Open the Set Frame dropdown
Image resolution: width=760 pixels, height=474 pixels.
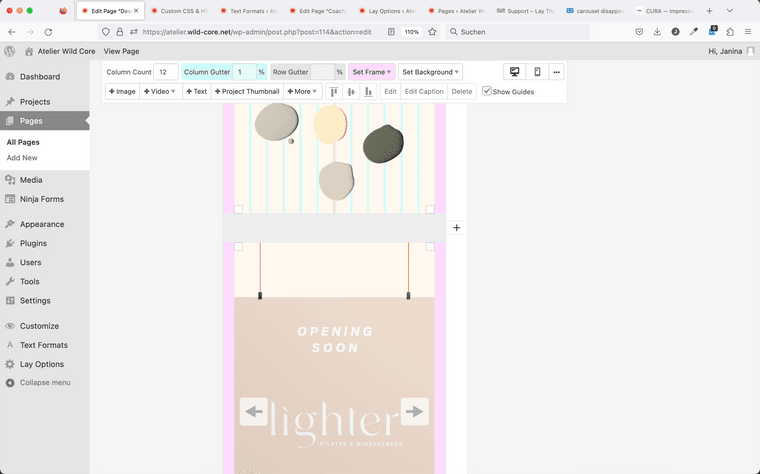(x=372, y=72)
